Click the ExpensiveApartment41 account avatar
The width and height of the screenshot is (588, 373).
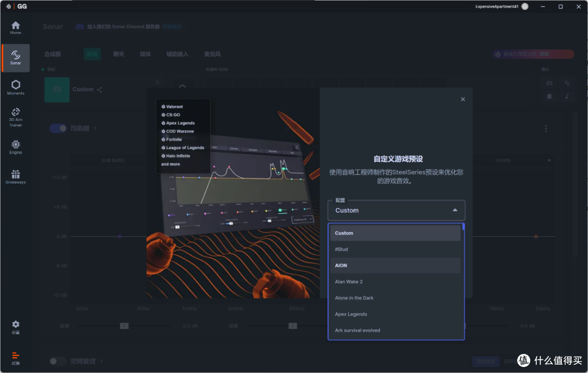click(x=525, y=7)
